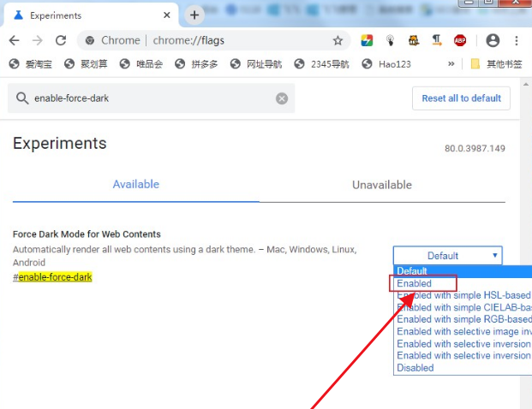Open the #enable-force-dark anchor link

tap(52, 277)
